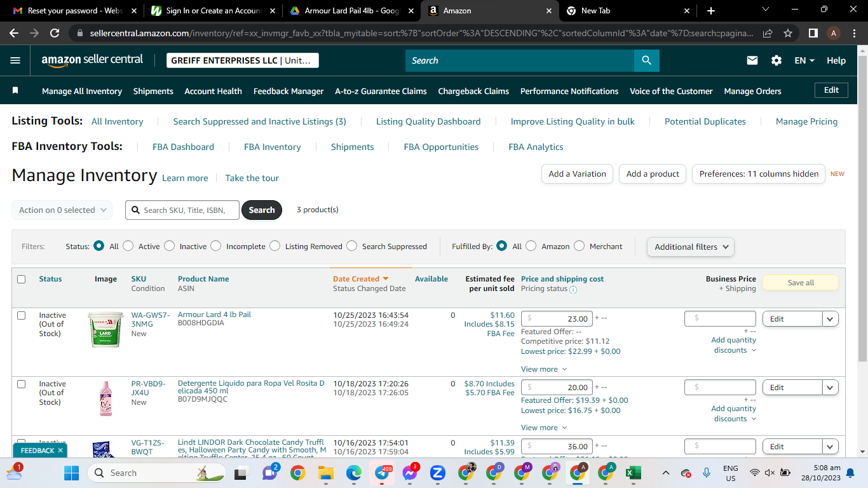
Task: Click the Amazon Seller Central logo
Action: click(x=92, y=60)
